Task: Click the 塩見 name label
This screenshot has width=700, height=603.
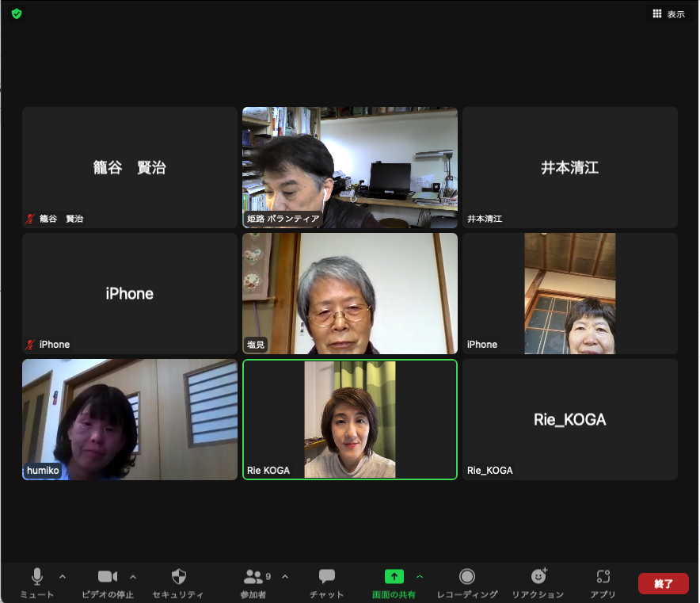Action: pyautogui.click(x=256, y=345)
